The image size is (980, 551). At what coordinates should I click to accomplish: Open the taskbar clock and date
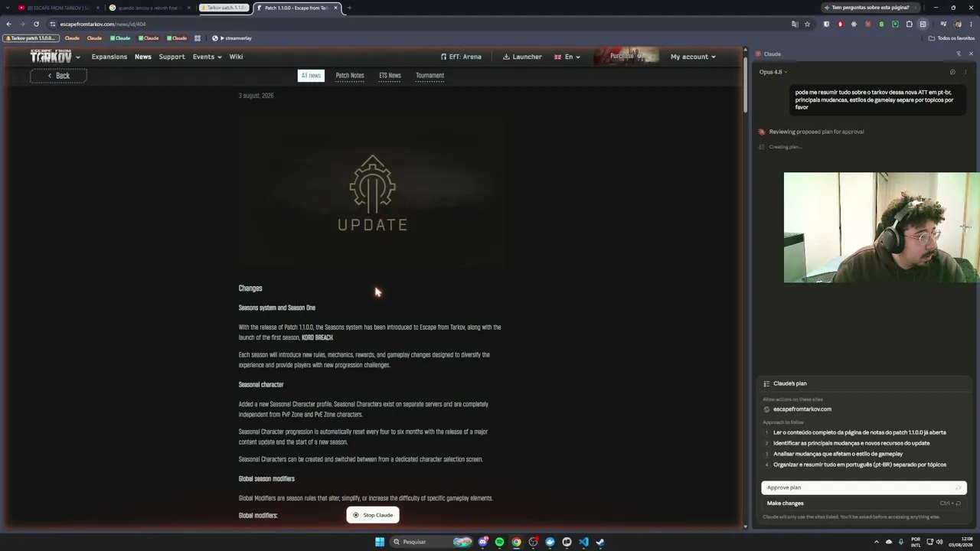(960, 542)
